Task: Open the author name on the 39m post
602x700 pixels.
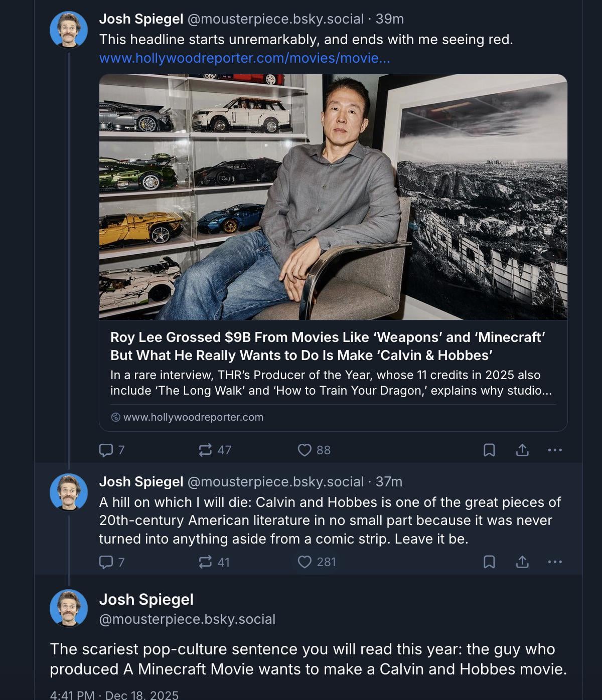Action: 141,19
